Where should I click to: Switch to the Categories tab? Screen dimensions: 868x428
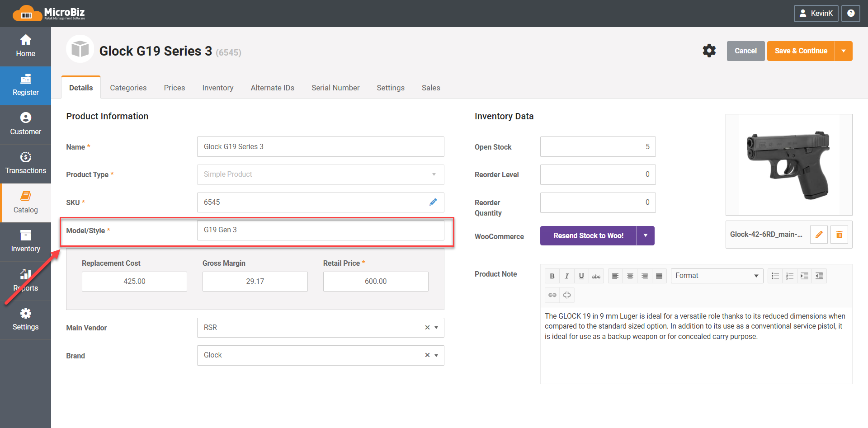point(128,88)
